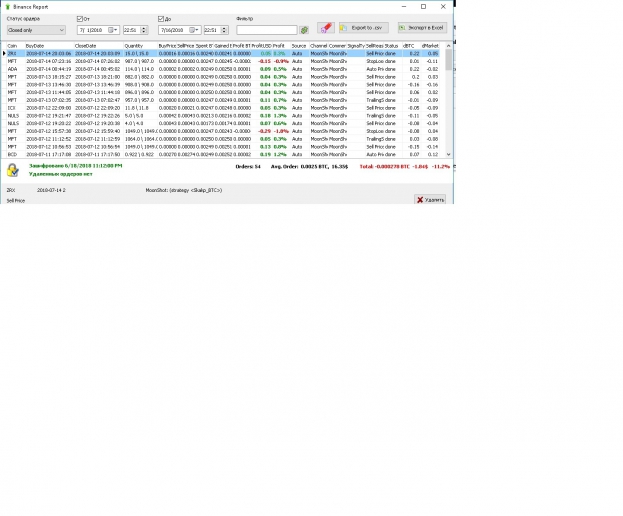The image size is (623, 516).
Task: Click BuyDate '2018-07-13 11:44:05' cell
Action: pyautogui.click(x=49, y=93)
